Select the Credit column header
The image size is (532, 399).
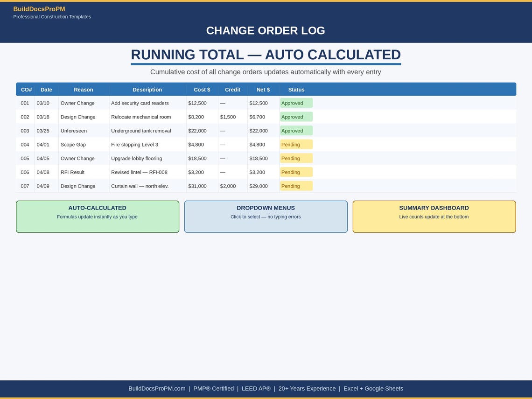point(232,90)
